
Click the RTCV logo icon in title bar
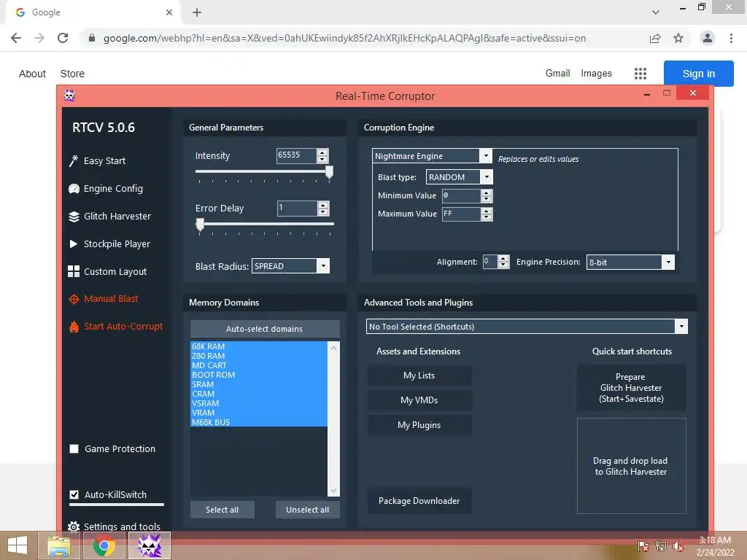tap(70, 96)
